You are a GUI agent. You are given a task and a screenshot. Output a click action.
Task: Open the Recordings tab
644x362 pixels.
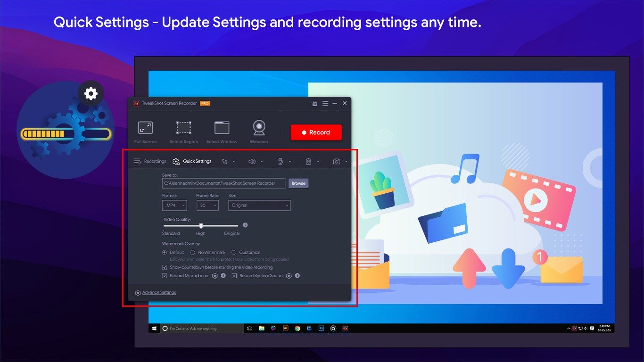(150, 161)
